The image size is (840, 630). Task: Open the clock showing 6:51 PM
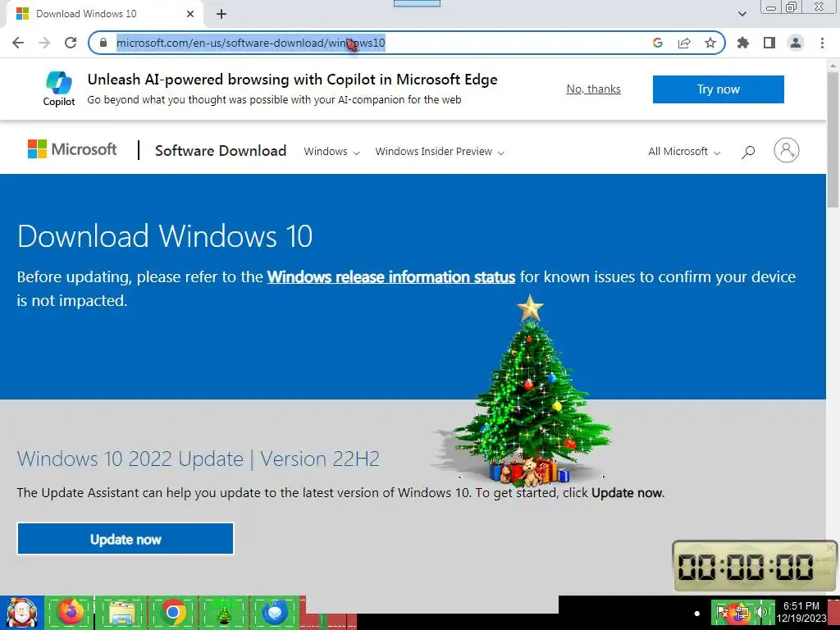(801, 612)
